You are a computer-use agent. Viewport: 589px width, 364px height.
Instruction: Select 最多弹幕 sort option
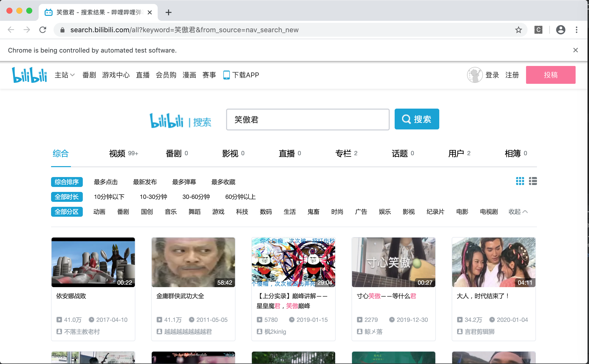click(184, 182)
